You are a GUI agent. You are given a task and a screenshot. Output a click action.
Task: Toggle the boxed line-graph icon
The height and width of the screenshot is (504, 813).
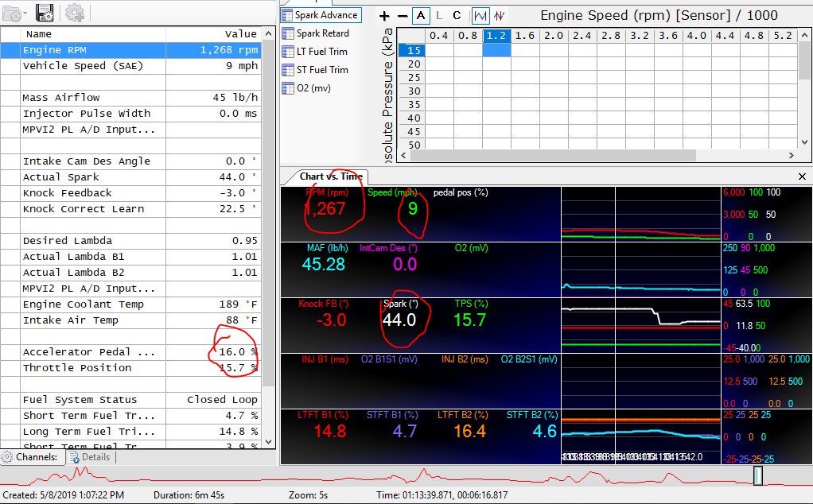coord(480,16)
